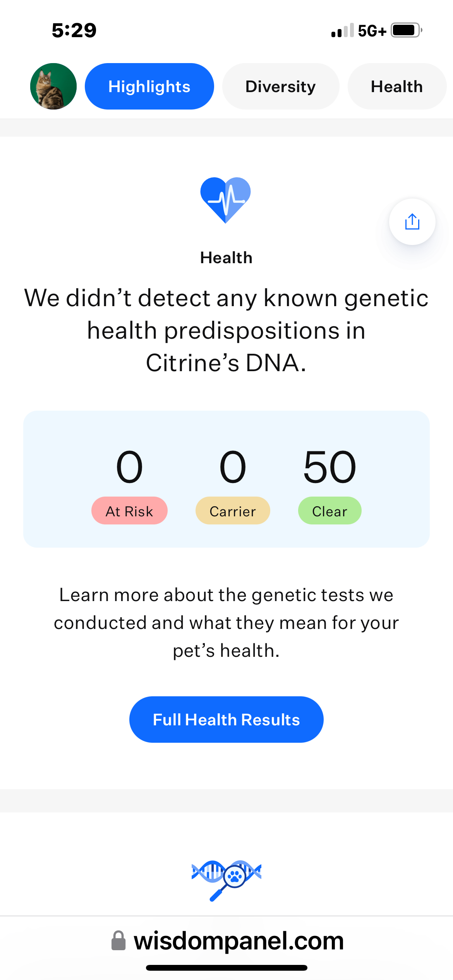Image resolution: width=453 pixels, height=980 pixels.
Task: Switch to the Diversity tab
Action: tap(281, 86)
